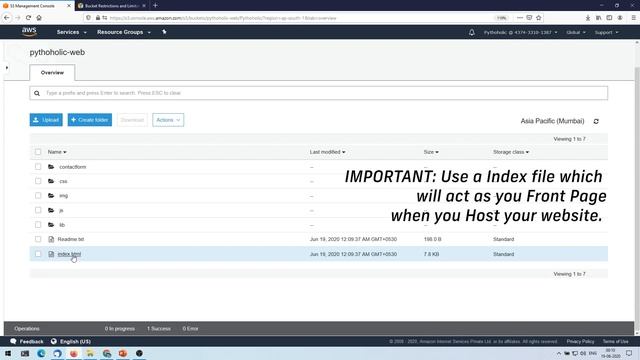Click the AWS logo home icon
The image size is (640, 360).
[29, 31]
